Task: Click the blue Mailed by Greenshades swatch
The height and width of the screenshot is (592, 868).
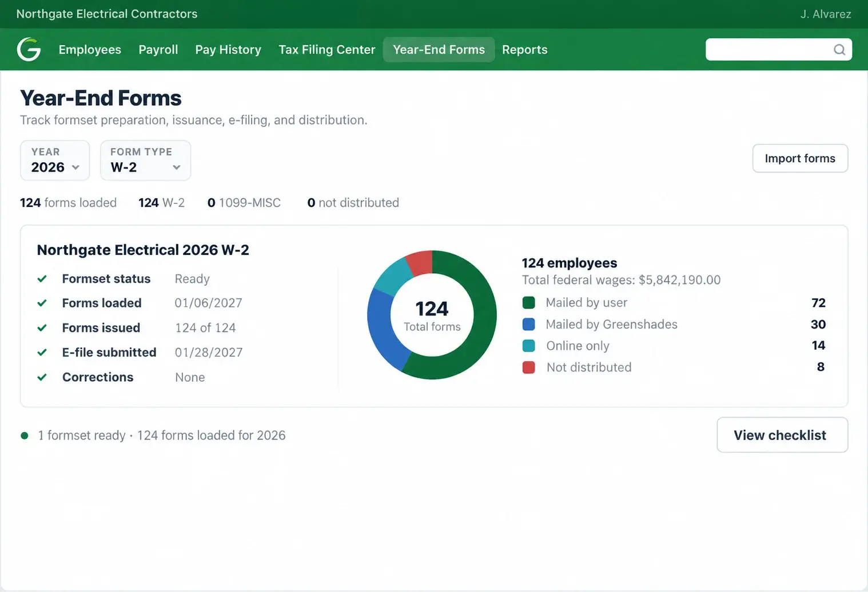Action: [x=529, y=325]
